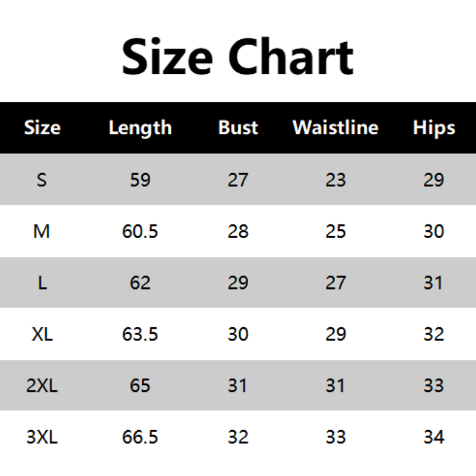
Task: Select the L size row label
Action: pos(42,283)
